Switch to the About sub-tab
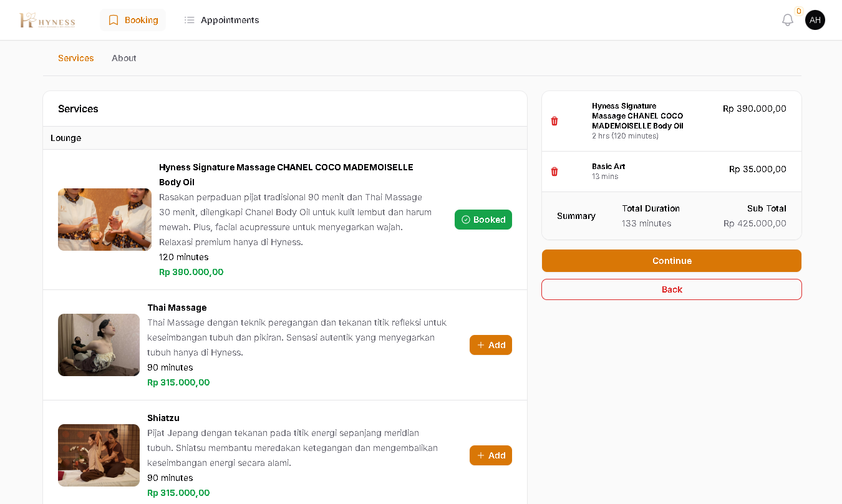Image resolution: width=842 pixels, height=504 pixels. (124, 58)
